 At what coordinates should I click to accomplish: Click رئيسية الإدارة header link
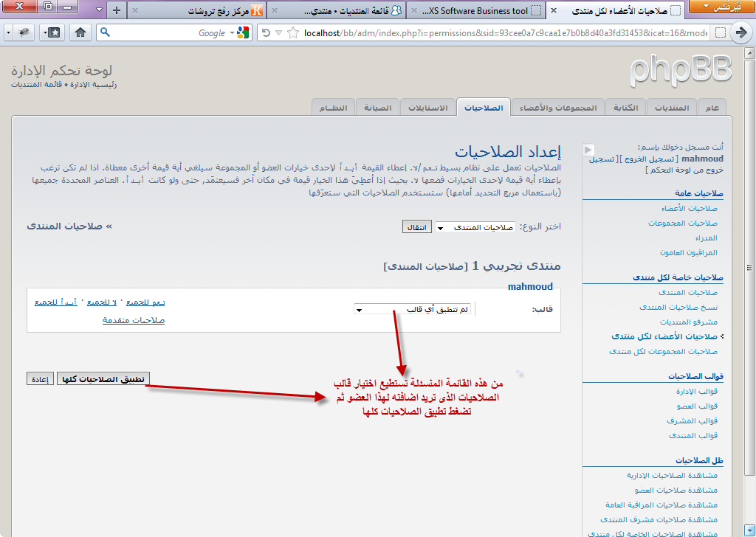[x=94, y=85]
